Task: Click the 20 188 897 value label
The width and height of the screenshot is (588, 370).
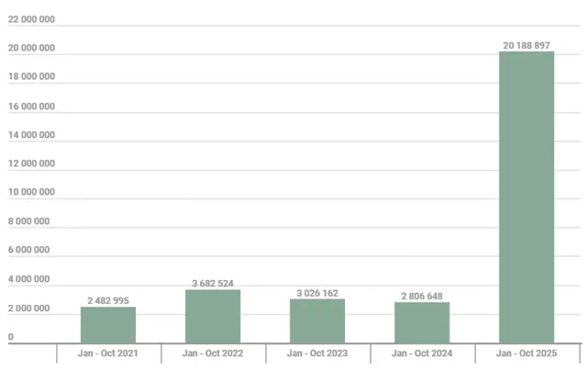Action: (x=527, y=44)
